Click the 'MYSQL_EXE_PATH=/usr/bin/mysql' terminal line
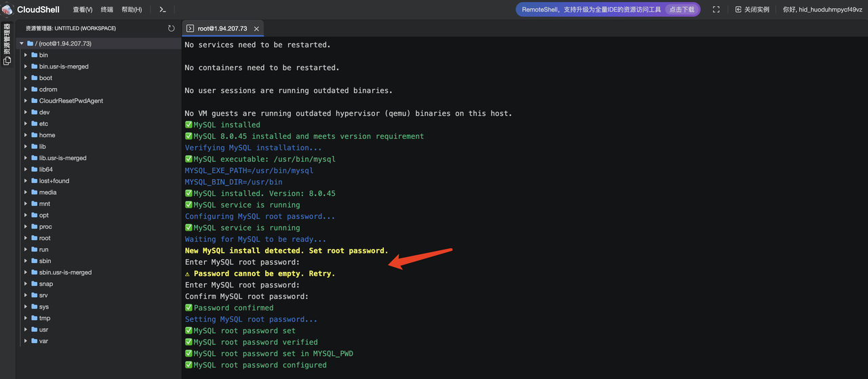 click(249, 171)
